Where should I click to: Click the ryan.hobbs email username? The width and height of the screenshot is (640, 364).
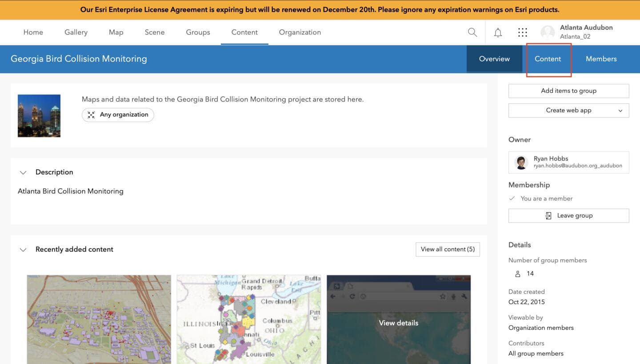578,166
